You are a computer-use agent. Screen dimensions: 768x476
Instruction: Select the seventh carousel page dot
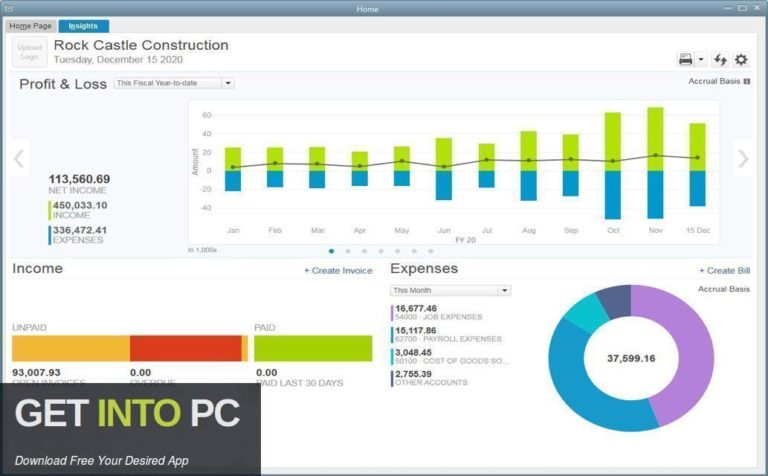[x=431, y=251]
